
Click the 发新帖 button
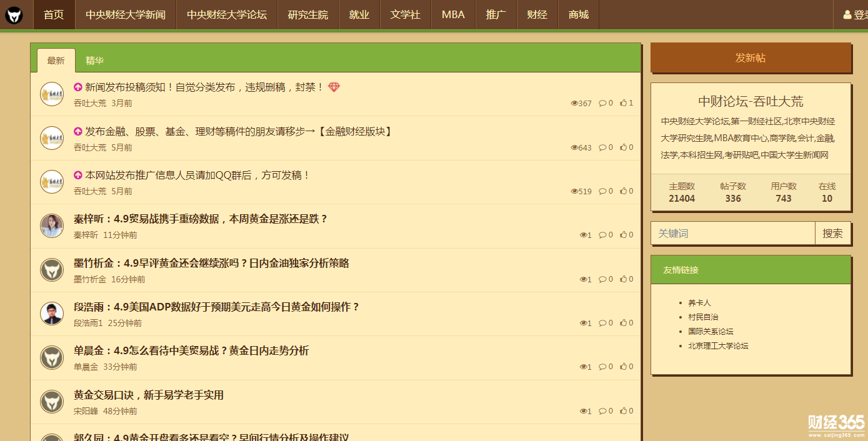(x=751, y=57)
